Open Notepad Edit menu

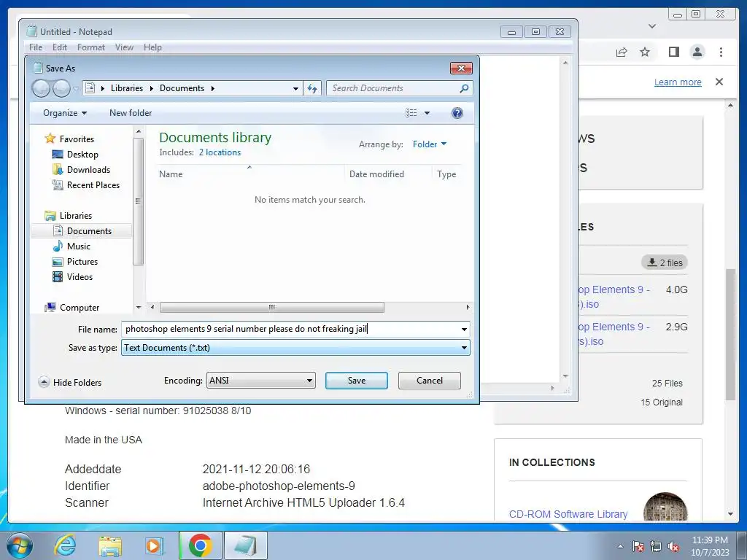click(60, 47)
